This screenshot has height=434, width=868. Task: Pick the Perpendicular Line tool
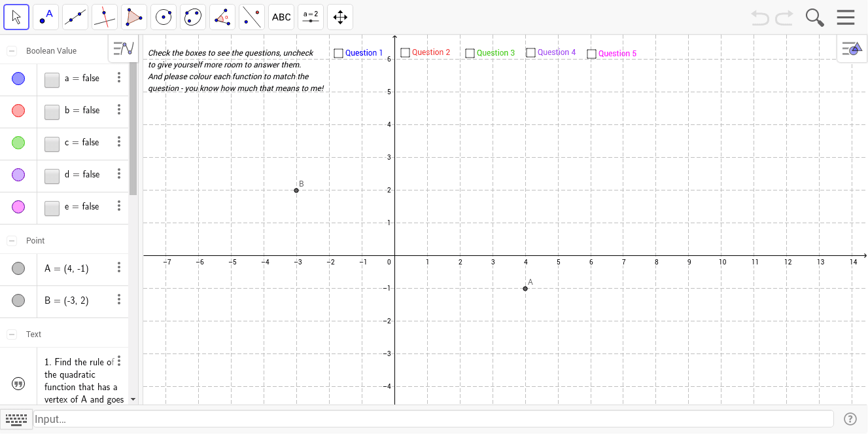pyautogui.click(x=105, y=17)
